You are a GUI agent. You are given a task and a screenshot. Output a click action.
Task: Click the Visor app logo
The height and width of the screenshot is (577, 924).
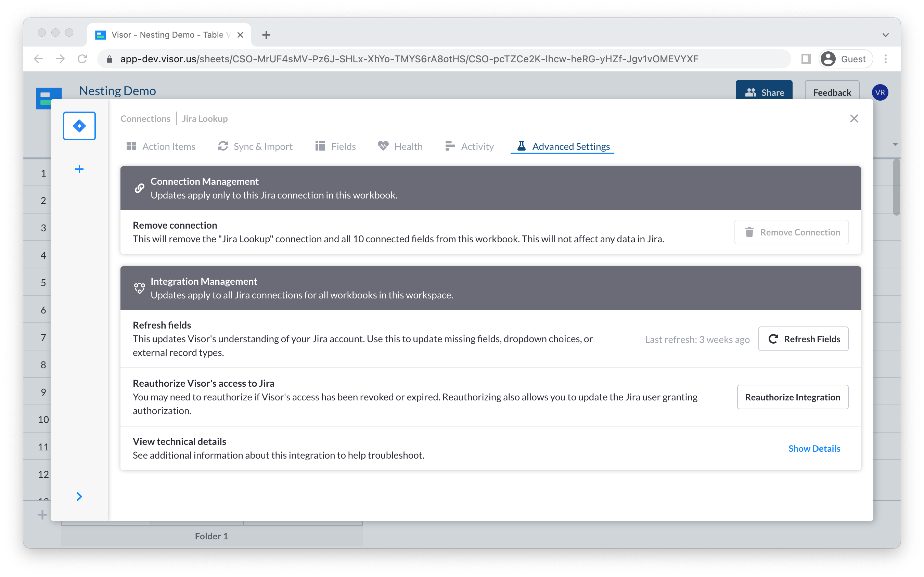point(49,99)
